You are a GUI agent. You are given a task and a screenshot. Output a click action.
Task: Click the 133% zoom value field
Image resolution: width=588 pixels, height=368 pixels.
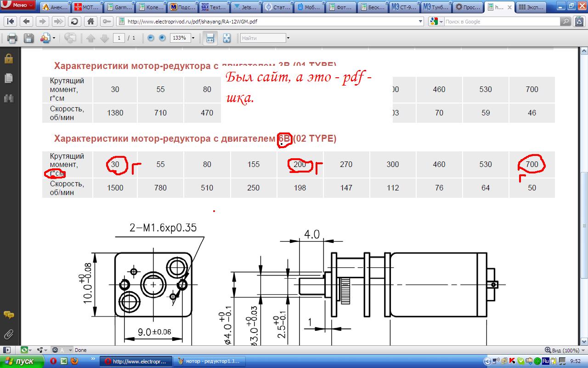(x=180, y=38)
